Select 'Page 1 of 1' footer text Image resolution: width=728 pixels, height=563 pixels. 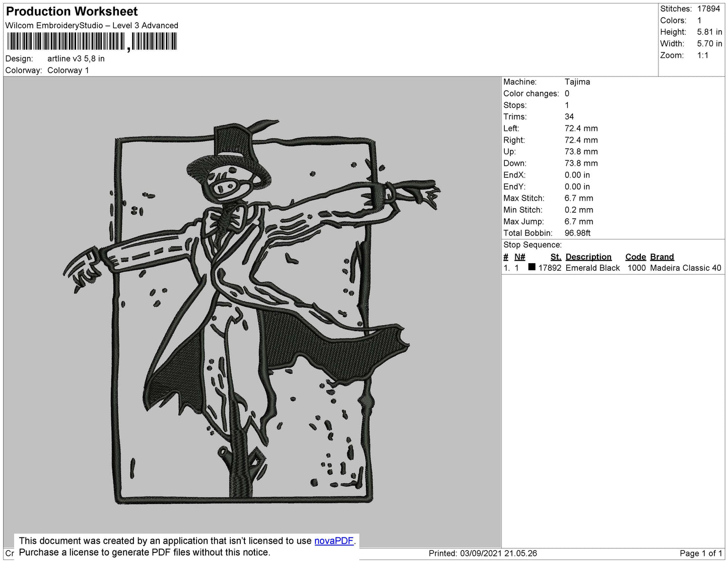[701, 553]
